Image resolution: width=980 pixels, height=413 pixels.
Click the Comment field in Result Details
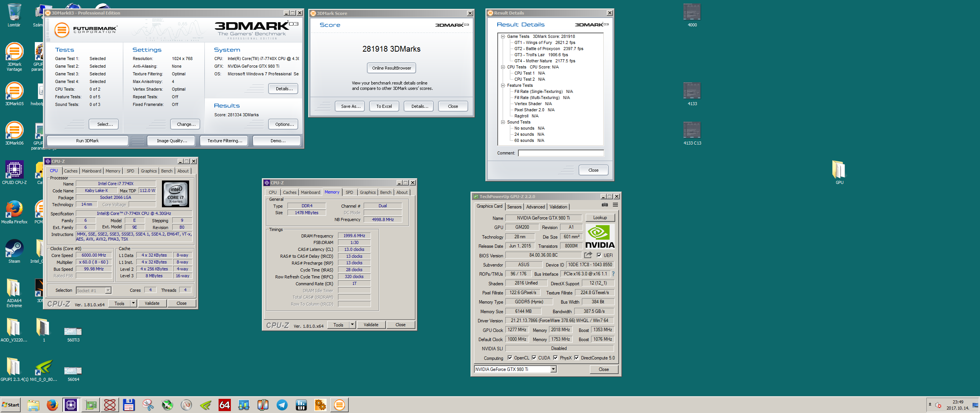(x=561, y=153)
